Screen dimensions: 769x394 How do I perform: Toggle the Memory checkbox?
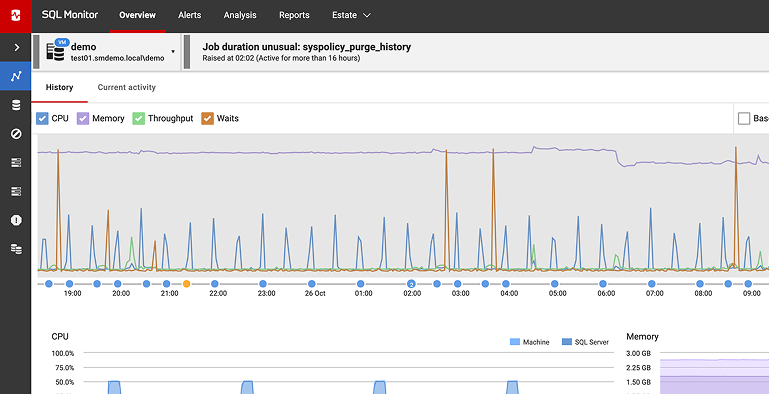click(x=83, y=118)
